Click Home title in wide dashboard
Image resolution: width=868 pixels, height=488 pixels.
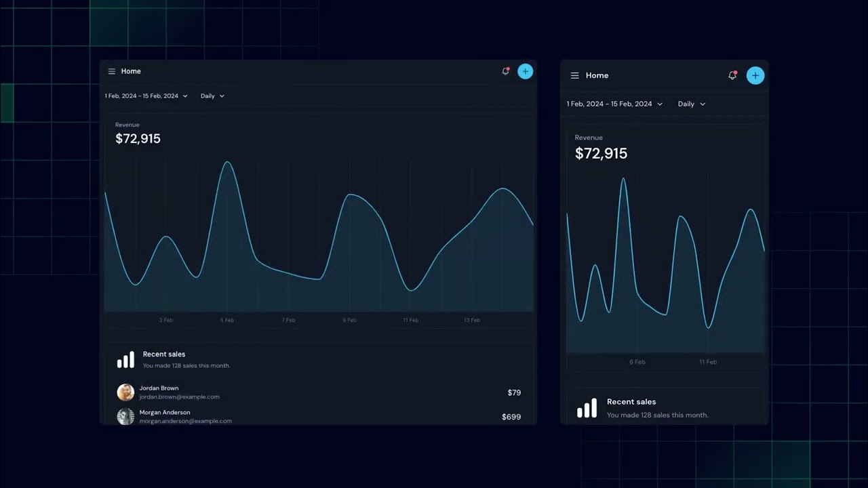[x=131, y=71]
